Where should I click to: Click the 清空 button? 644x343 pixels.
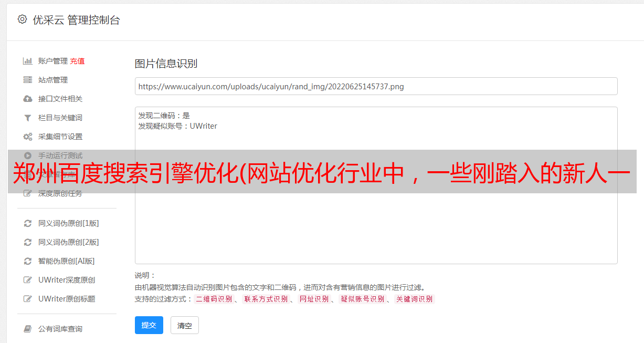coord(185,326)
